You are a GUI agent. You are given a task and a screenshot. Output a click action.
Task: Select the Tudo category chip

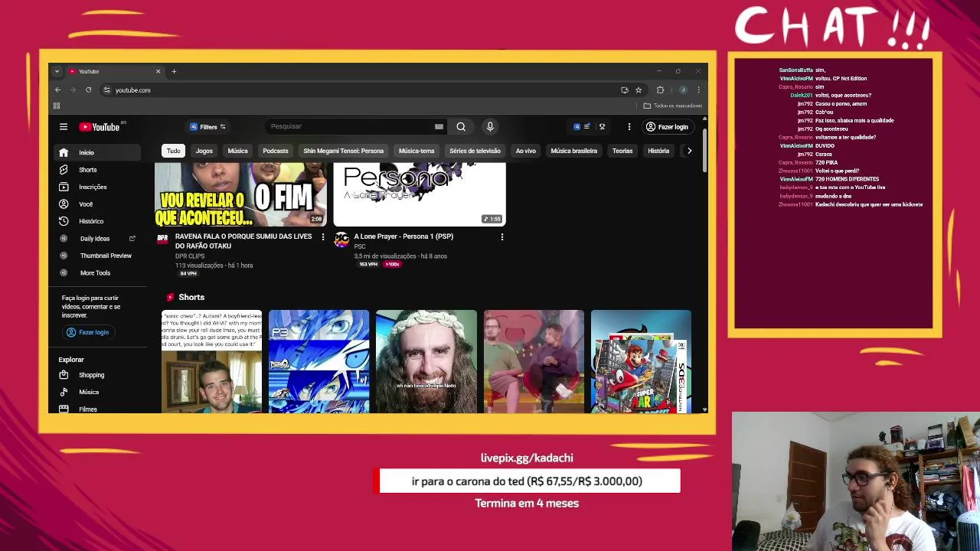[174, 151]
